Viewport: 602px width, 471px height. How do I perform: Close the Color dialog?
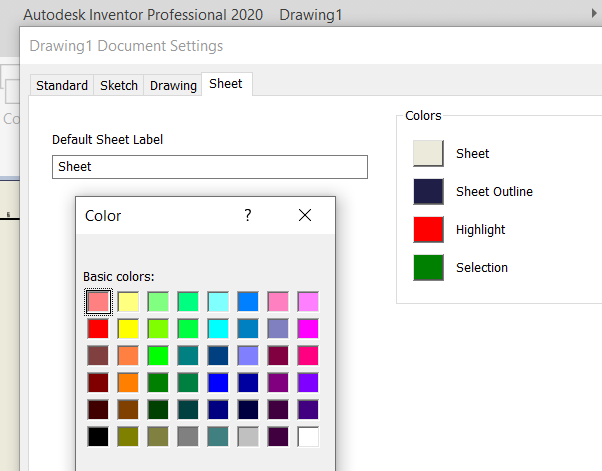pos(305,215)
